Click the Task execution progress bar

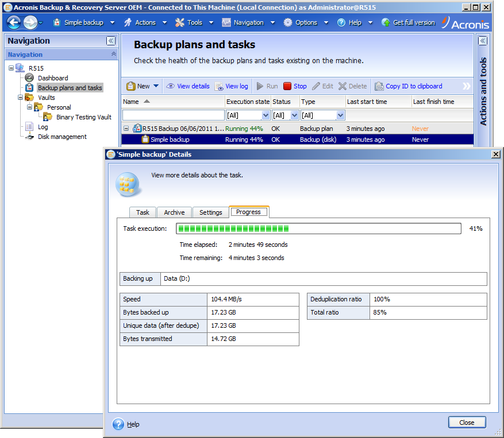coord(318,228)
